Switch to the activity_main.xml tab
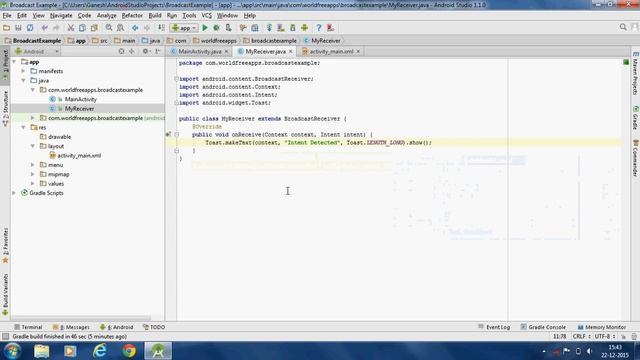Image resolution: width=640 pixels, height=360 pixels. coord(331,51)
